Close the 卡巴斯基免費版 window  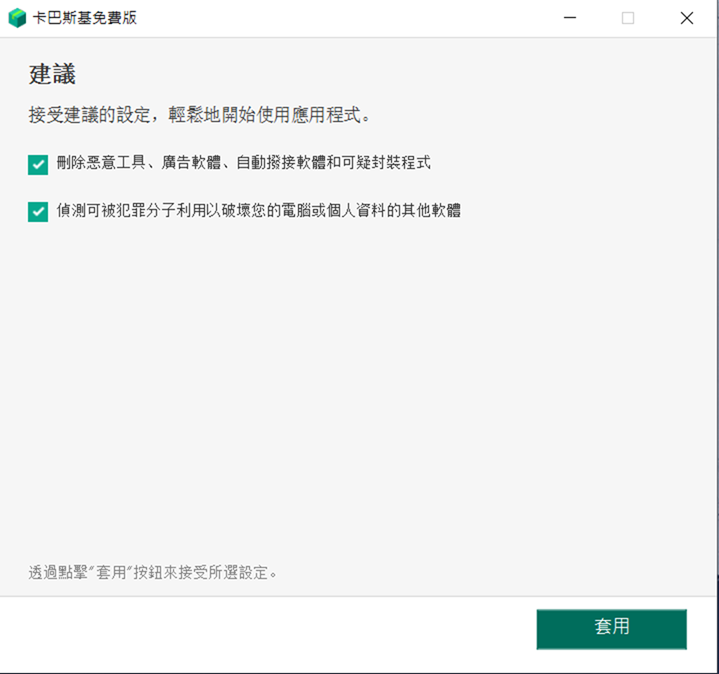click(686, 18)
